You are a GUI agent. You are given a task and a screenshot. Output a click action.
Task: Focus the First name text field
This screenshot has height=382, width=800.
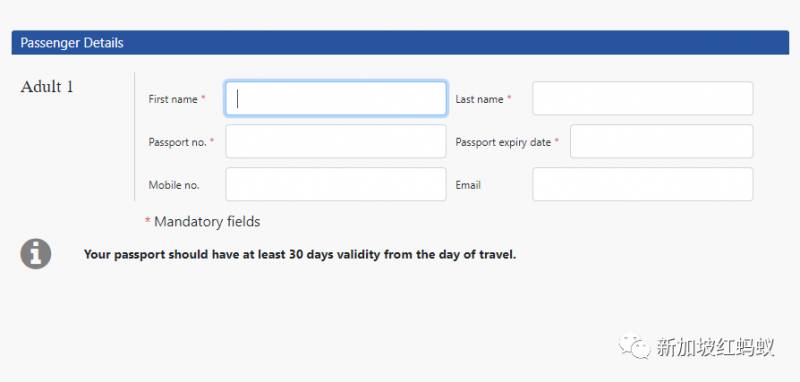coord(336,98)
